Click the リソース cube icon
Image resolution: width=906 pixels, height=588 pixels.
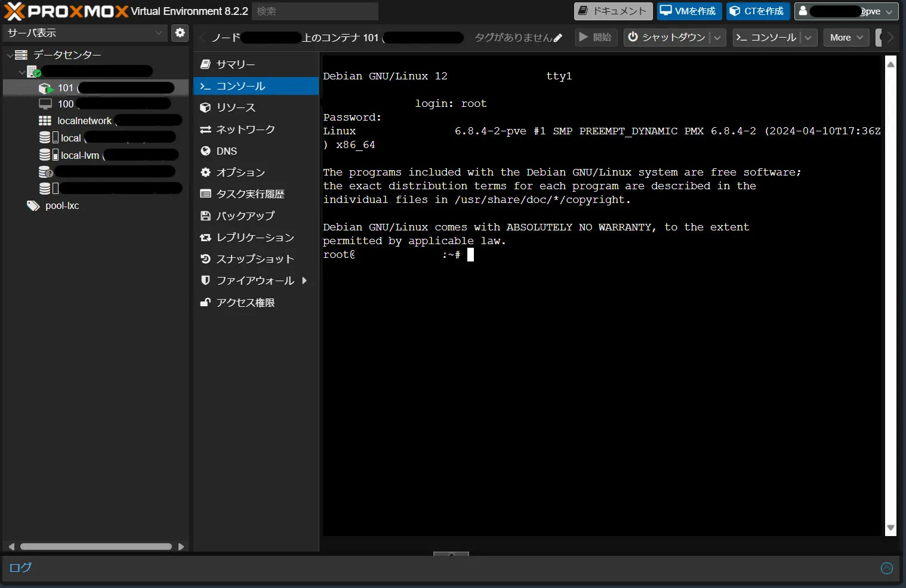(205, 107)
